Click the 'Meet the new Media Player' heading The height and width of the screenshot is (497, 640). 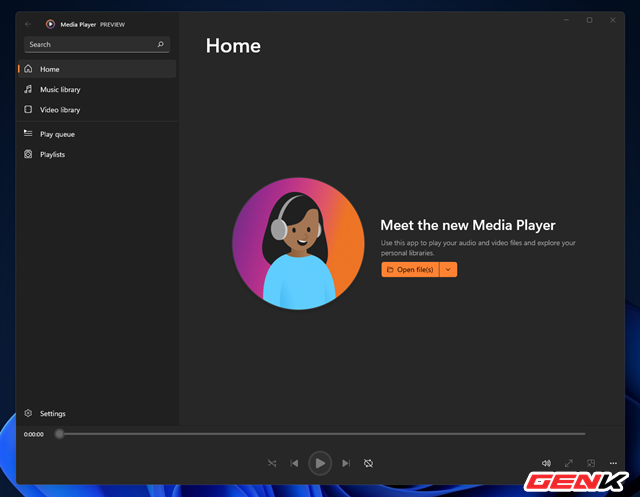pos(468,225)
